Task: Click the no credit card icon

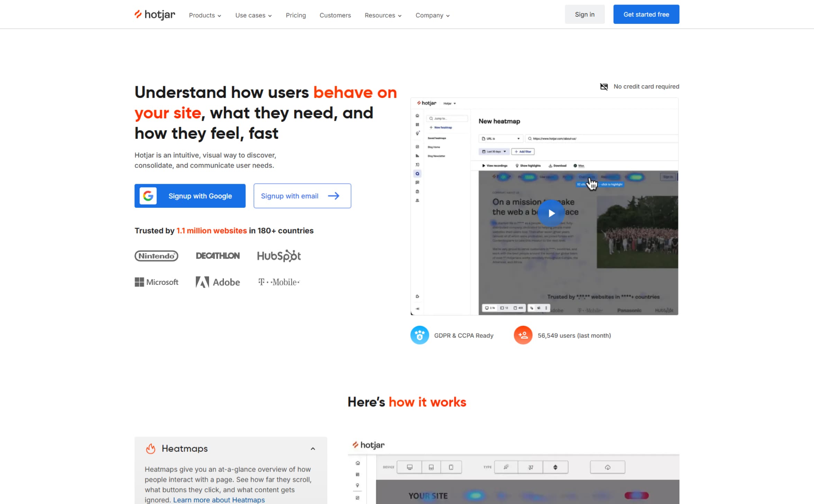Action: (x=604, y=87)
